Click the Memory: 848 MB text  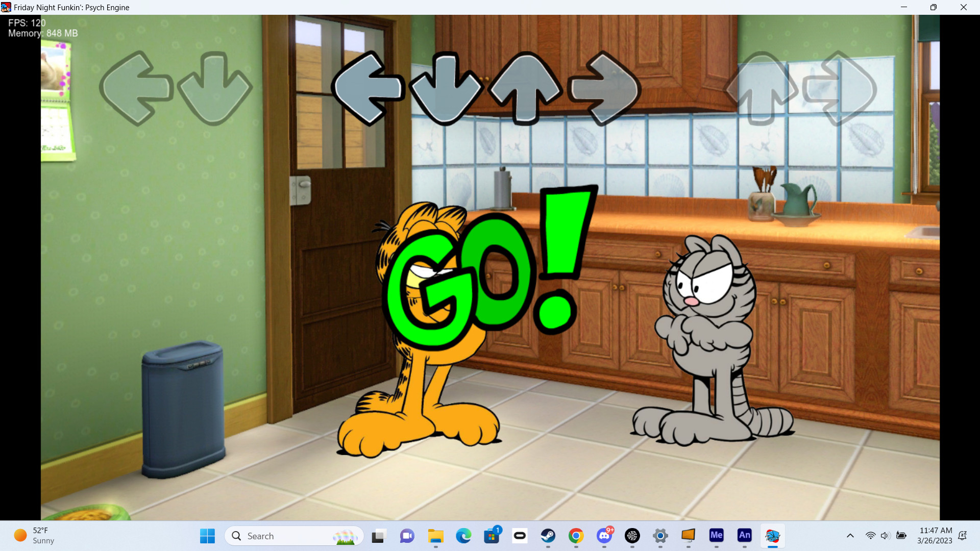(x=43, y=33)
